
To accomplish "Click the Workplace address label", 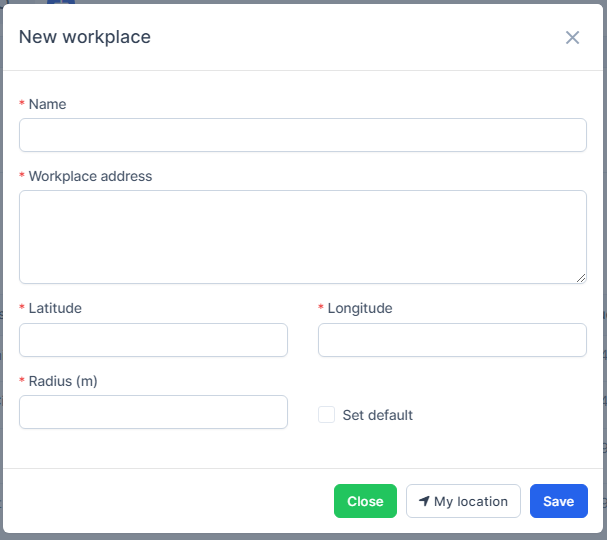I will [90, 176].
